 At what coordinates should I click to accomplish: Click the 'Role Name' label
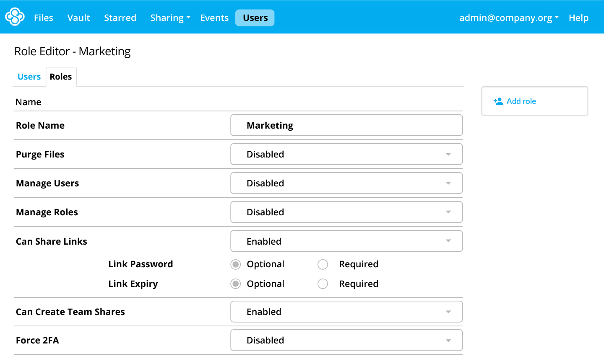40,125
